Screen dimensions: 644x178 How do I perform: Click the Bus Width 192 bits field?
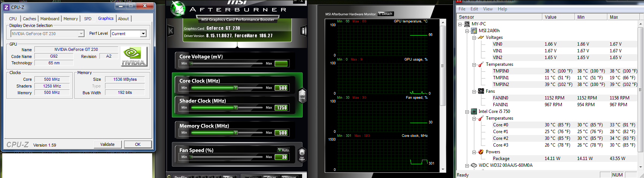coord(125,92)
